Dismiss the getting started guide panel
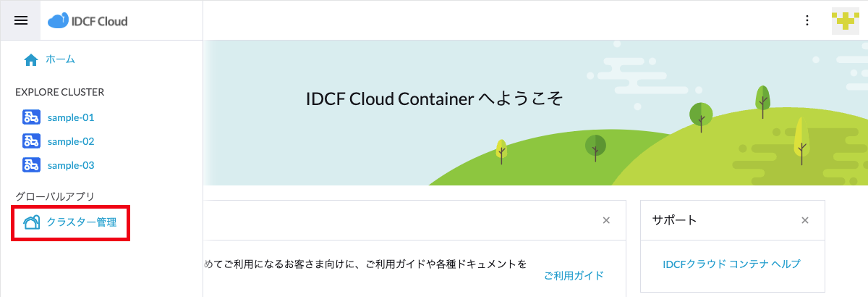Viewport: 868px width, 297px height. (606, 219)
